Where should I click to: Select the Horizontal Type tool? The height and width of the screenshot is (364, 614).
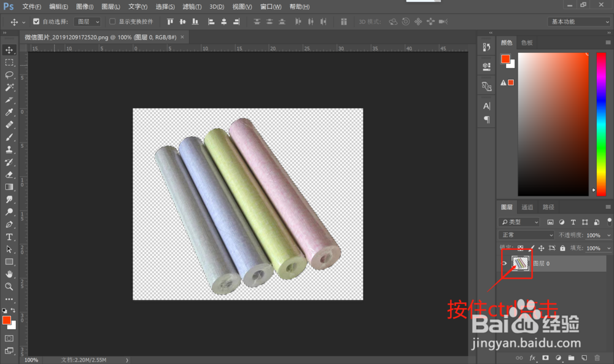click(x=9, y=237)
